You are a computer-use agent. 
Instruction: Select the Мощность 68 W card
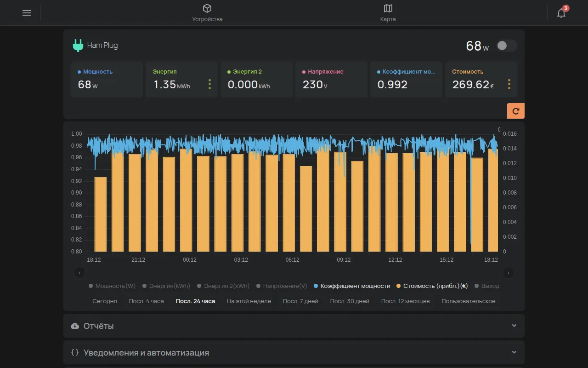click(x=107, y=80)
